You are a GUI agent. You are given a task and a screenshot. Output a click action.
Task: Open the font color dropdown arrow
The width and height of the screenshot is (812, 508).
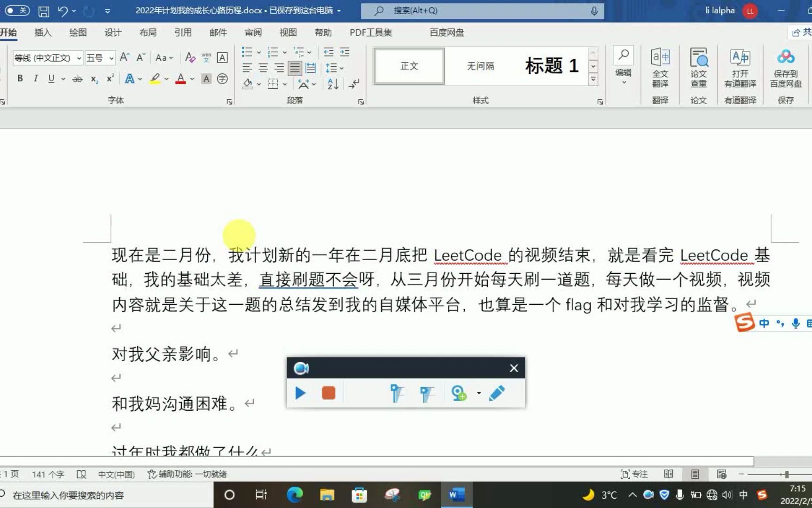(x=192, y=79)
